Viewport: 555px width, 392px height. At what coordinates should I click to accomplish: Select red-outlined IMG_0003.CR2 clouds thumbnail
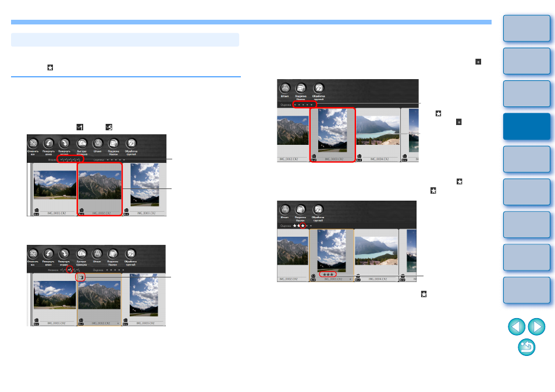click(x=333, y=135)
